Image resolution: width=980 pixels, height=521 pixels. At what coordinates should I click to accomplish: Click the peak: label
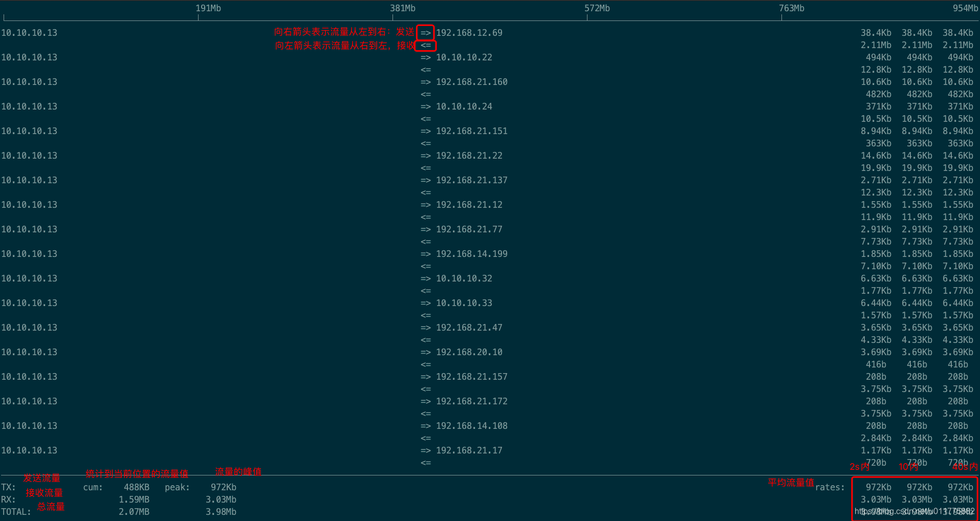tap(178, 487)
